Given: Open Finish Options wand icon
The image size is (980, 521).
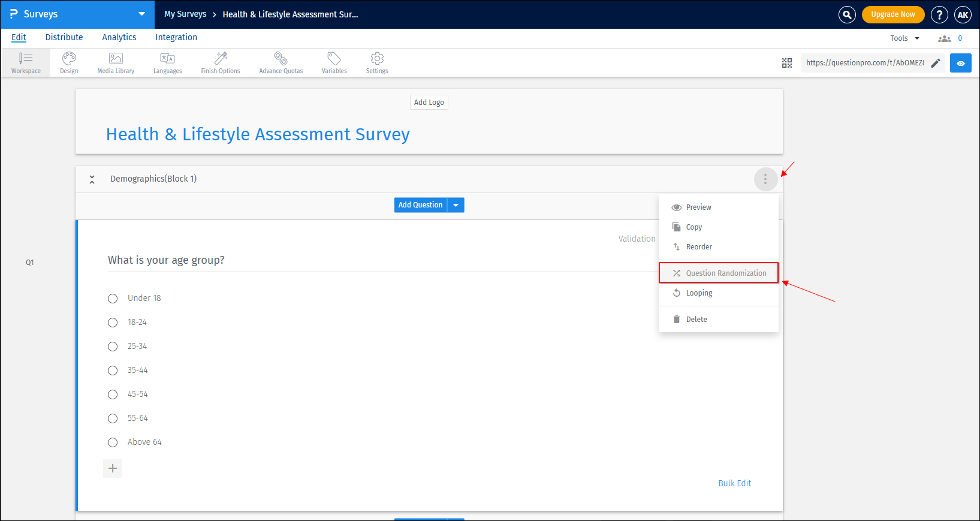Looking at the screenshot, I should pyautogui.click(x=221, y=63).
